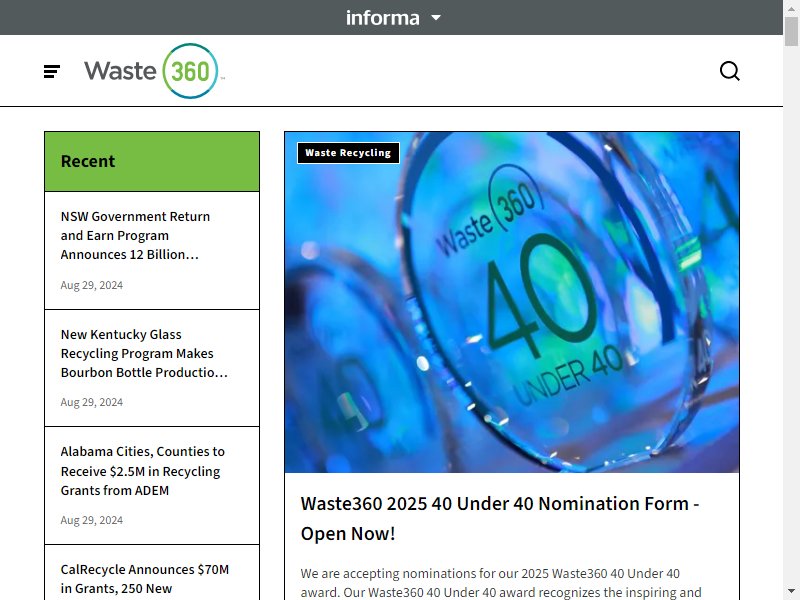Image resolution: width=800 pixels, height=600 pixels.
Task: Open Alabama Cities Recycling Grants article
Action: coord(142,471)
